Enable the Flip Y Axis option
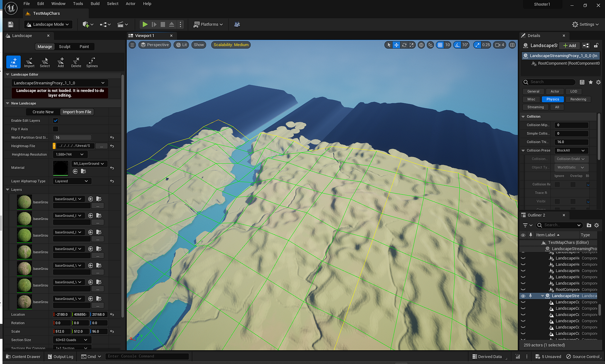This screenshot has height=364, width=605. [x=55, y=129]
